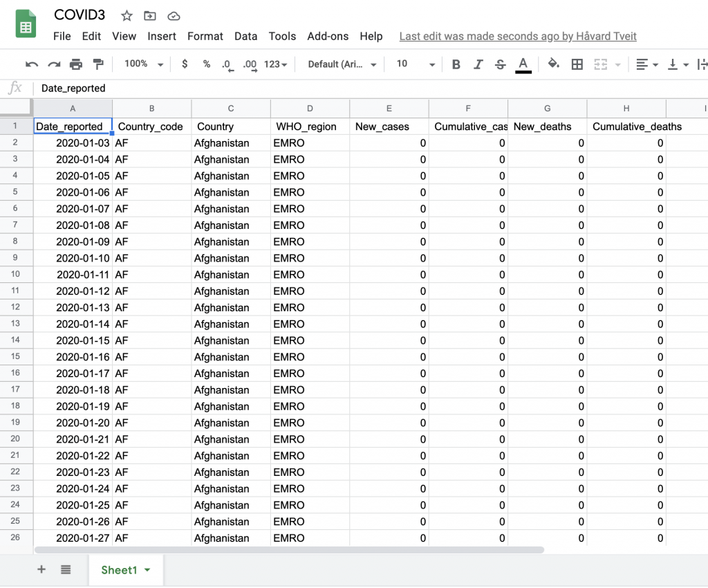Select column H header

[626, 109]
